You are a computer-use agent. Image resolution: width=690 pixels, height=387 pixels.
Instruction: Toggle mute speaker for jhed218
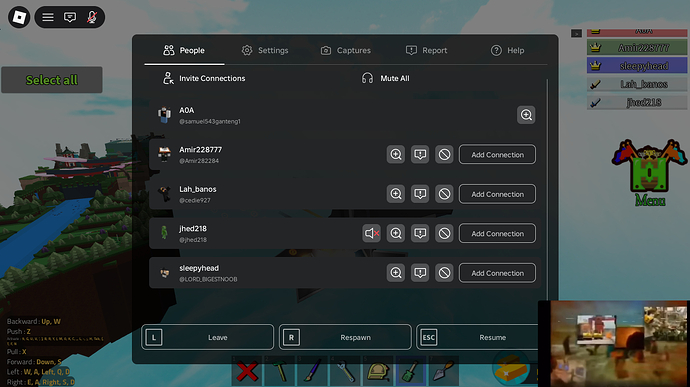[x=371, y=233]
